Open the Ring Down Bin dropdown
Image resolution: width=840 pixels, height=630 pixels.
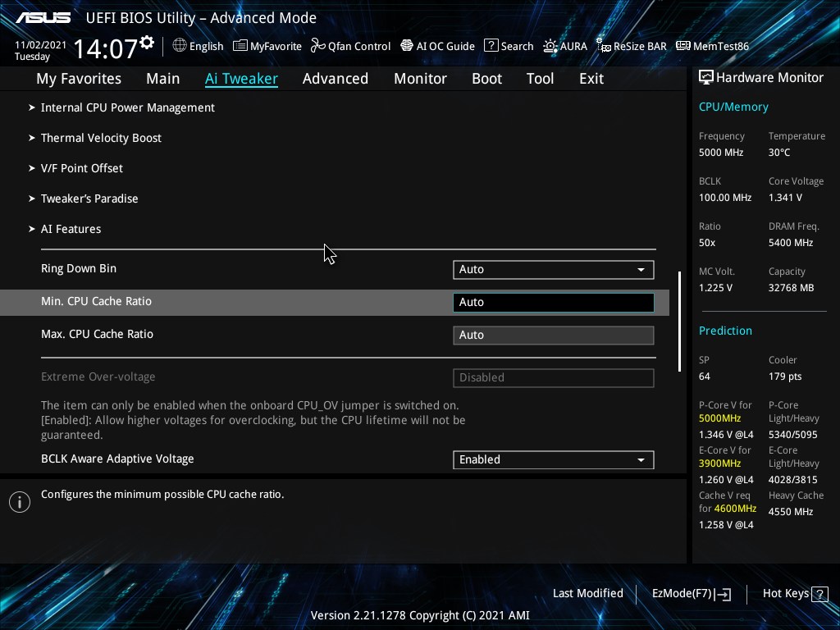[554, 269]
